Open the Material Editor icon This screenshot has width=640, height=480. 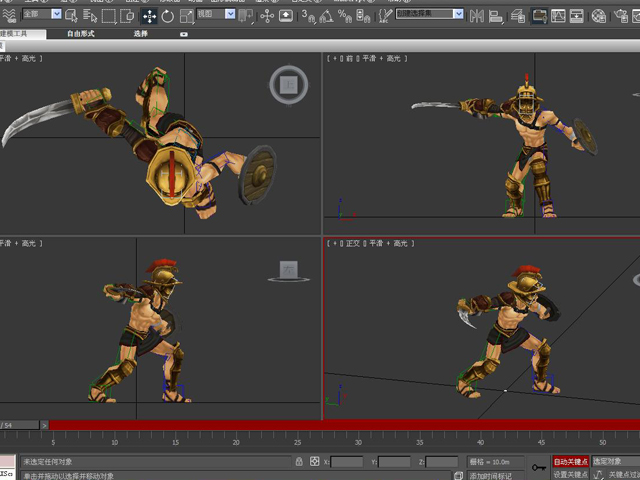click(598, 16)
